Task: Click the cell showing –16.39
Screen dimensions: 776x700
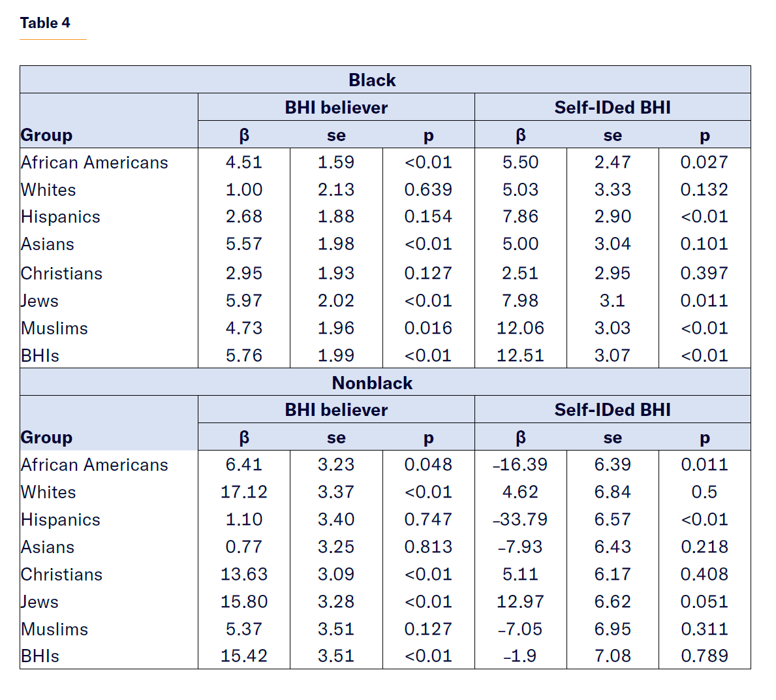Action: 520,465
